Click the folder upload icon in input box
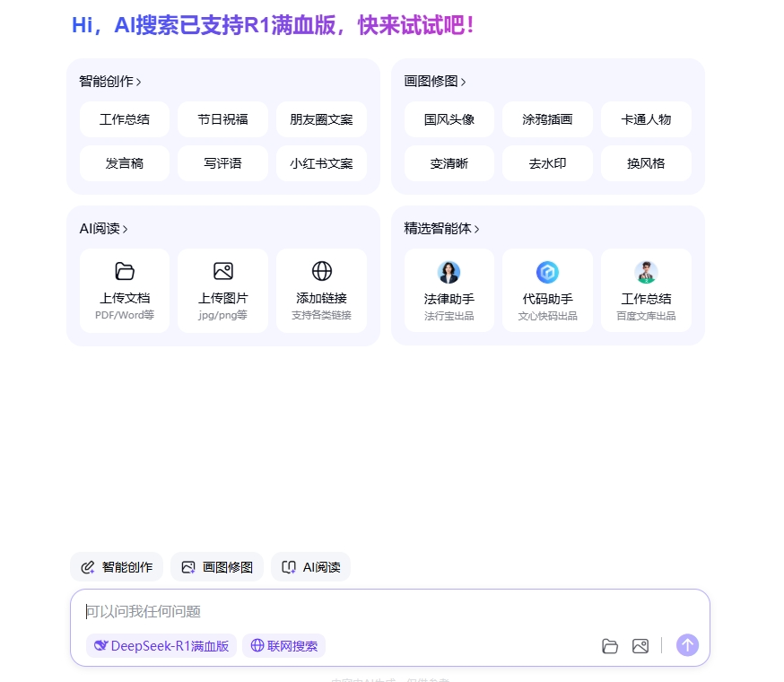 610,645
